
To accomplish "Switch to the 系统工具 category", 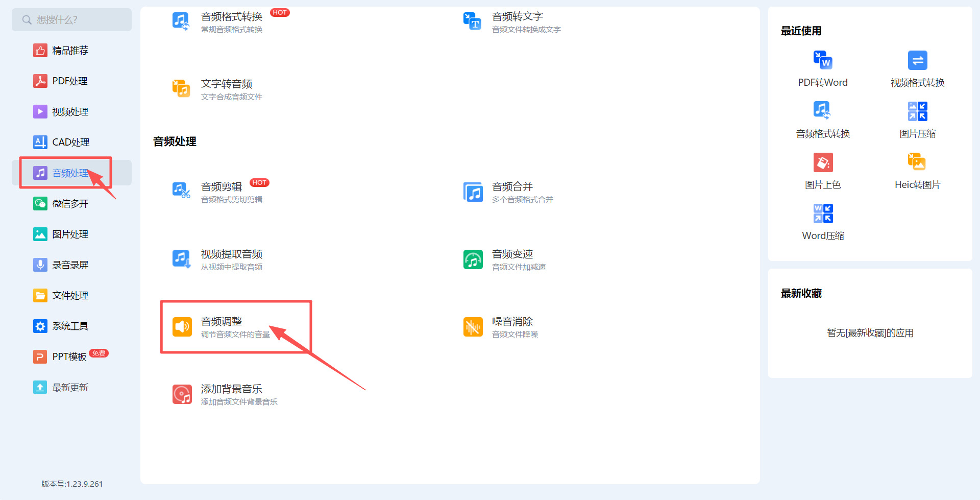I will (70, 326).
